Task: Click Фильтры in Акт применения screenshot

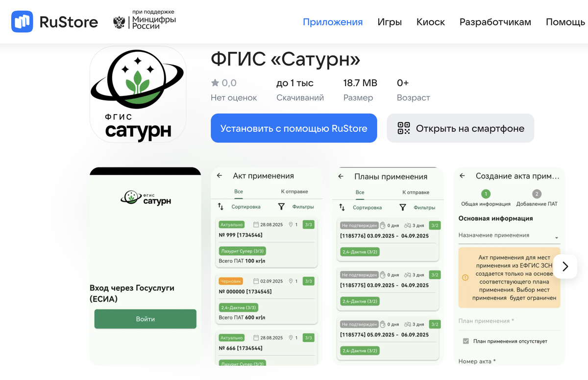Action: [303, 207]
